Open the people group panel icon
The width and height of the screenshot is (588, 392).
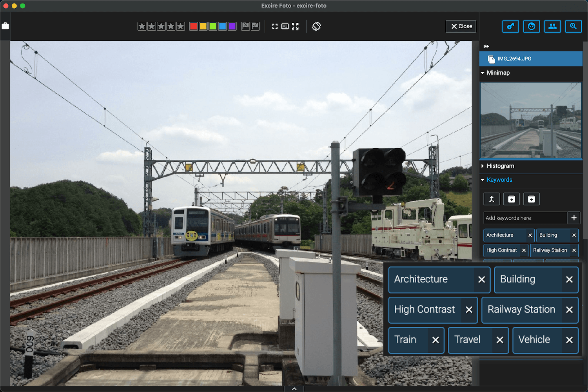[x=552, y=26]
